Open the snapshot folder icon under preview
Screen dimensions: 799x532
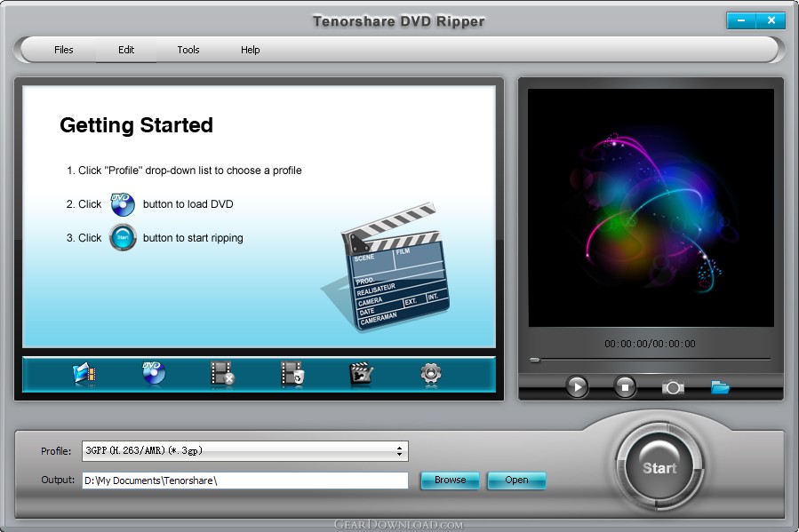[x=720, y=387]
